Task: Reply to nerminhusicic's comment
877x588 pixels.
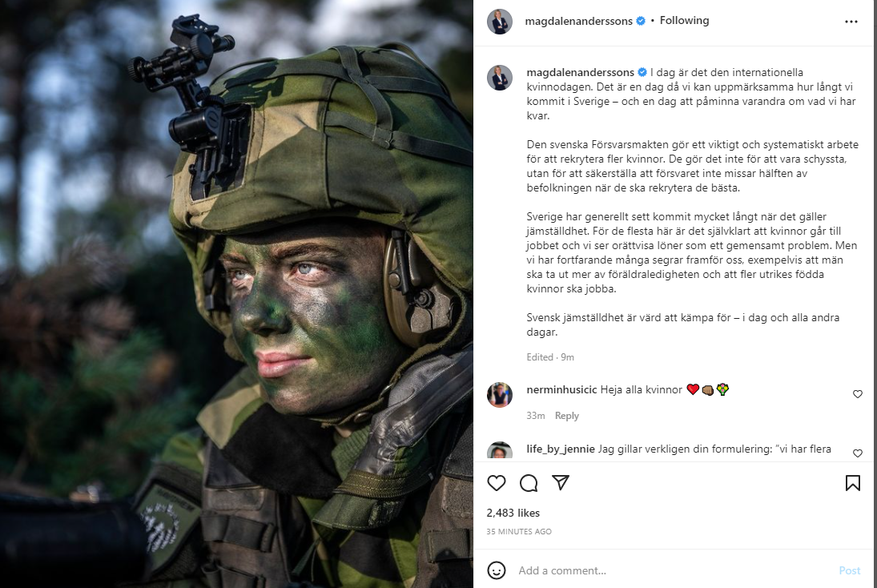Action: click(566, 416)
